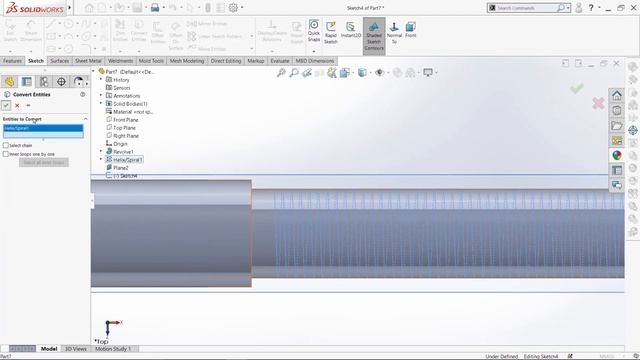Open the Motion Study 1 tab
The width and height of the screenshot is (640, 360).
113,349
